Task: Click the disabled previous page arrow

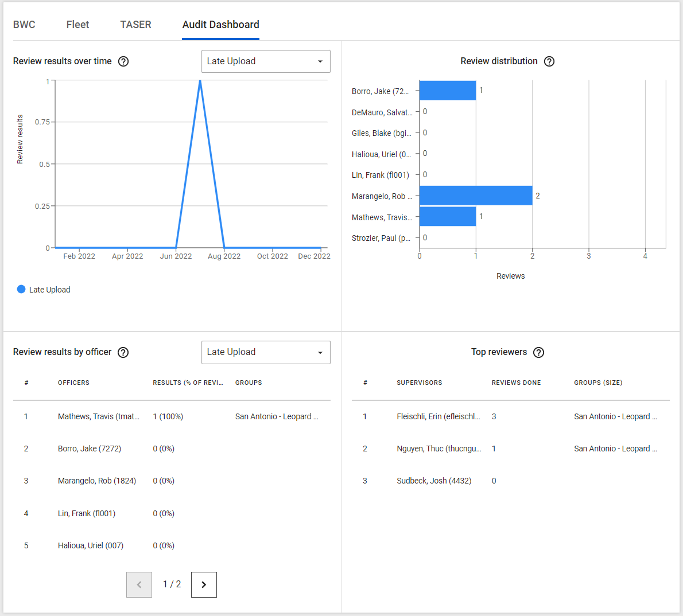Action: (x=139, y=584)
